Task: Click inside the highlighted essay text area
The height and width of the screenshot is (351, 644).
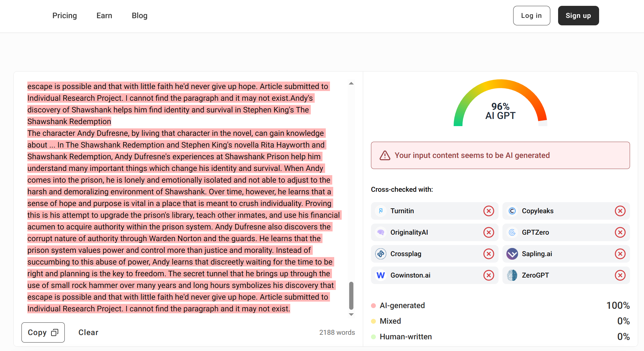Action: [184, 198]
